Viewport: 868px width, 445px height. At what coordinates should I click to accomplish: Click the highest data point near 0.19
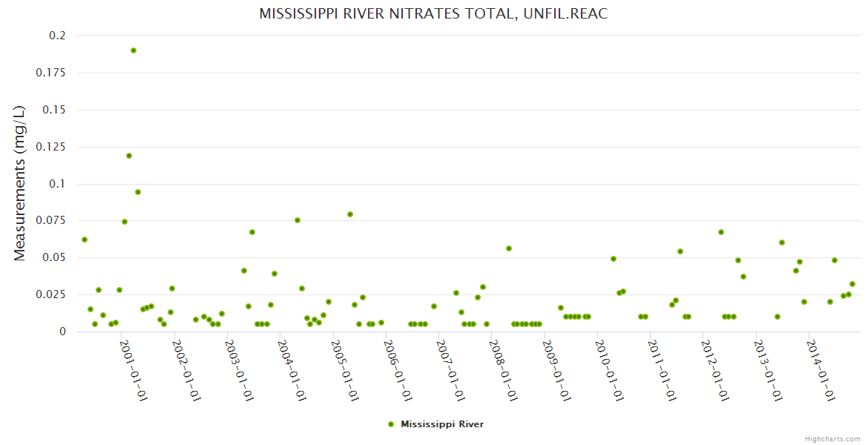(x=134, y=50)
